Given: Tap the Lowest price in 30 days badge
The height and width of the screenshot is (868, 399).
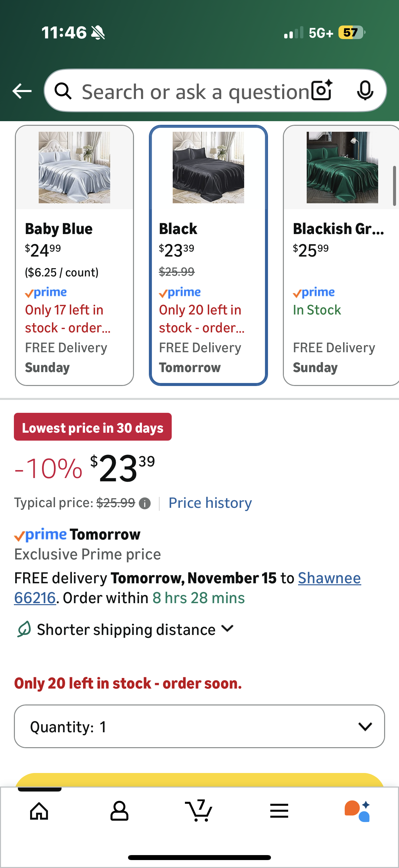Looking at the screenshot, I should click(93, 427).
